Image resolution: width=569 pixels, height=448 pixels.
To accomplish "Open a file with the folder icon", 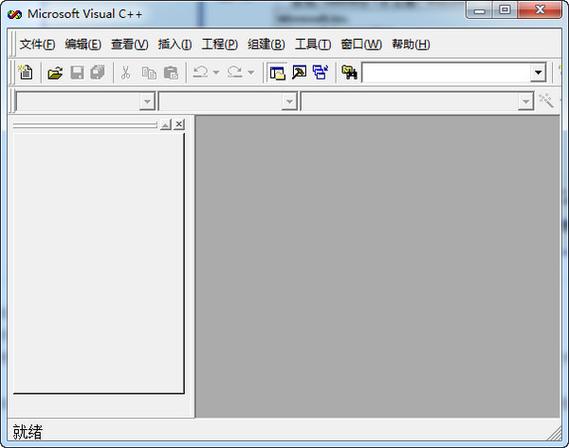I will (55, 73).
